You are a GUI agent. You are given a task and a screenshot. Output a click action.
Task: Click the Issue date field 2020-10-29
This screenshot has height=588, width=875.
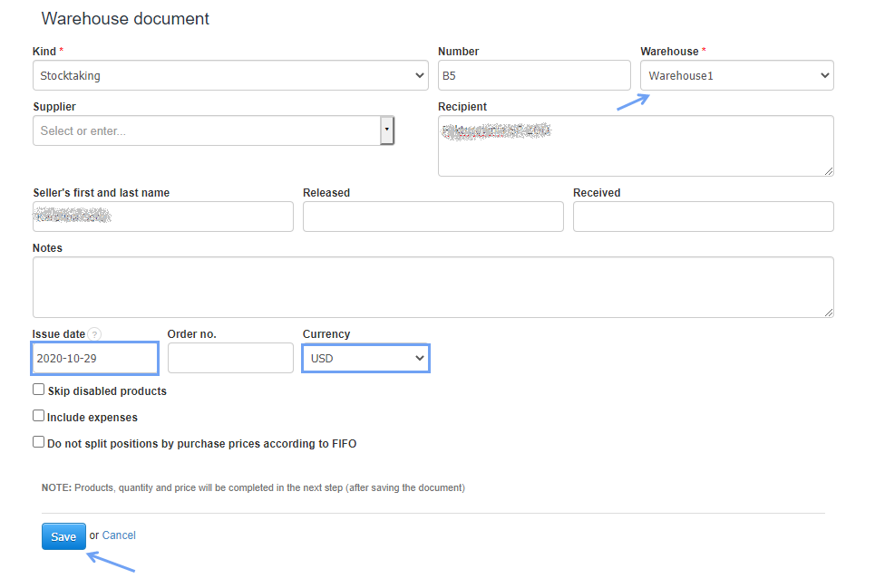[x=95, y=359]
